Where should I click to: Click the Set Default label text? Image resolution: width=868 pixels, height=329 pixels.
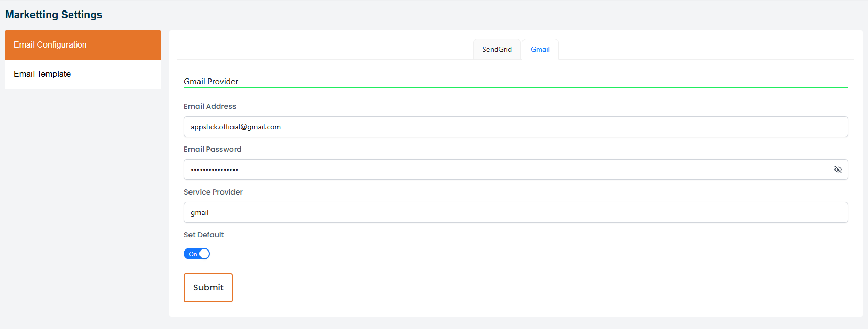(x=204, y=235)
